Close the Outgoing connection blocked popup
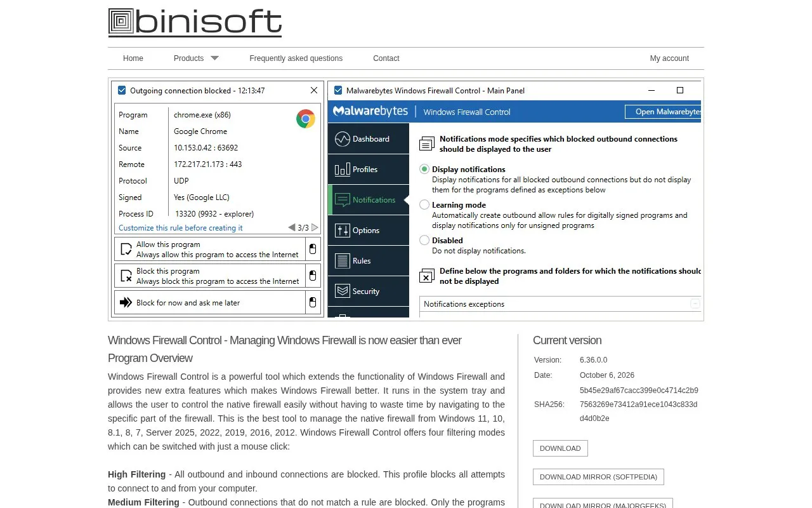 (x=314, y=91)
